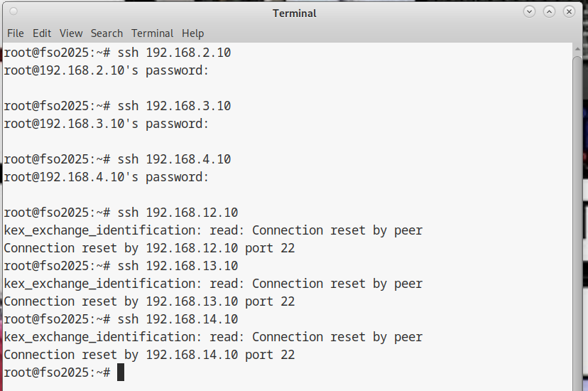Screen dimensions: 588x391
Task: Open the File menu
Action: tap(15, 33)
